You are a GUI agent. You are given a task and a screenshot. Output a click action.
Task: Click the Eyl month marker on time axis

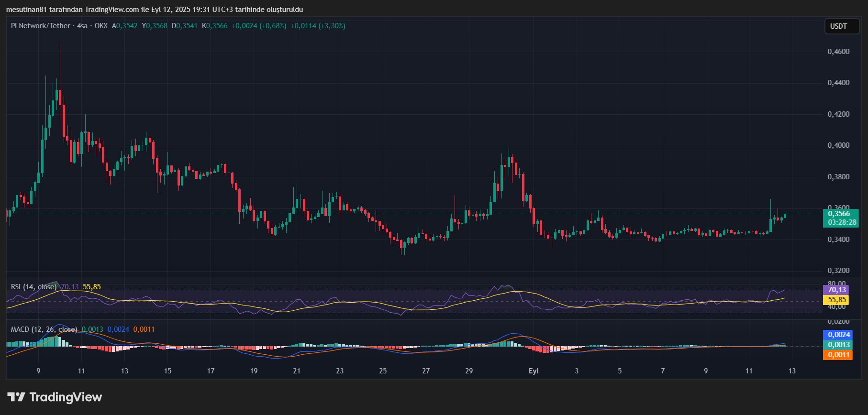pos(534,371)
